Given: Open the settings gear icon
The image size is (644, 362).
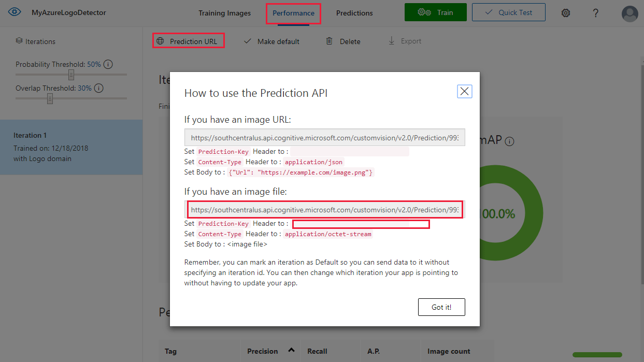Looking at the screenshot, I should [566, 13].
